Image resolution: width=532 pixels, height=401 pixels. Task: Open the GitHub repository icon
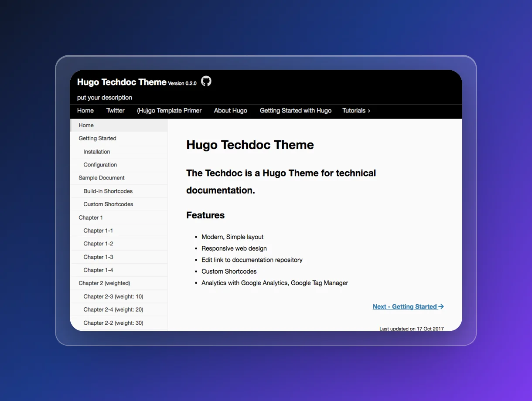[x=206, y=81]
